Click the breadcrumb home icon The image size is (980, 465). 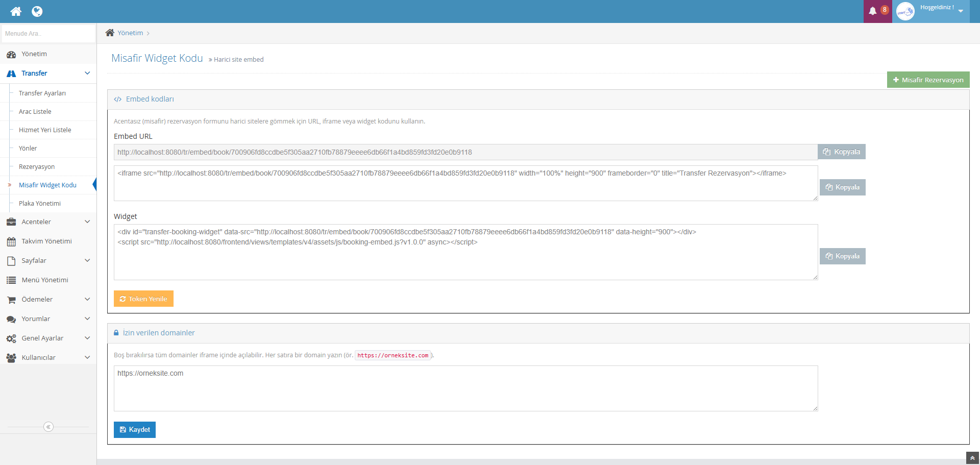coord(110,33)
